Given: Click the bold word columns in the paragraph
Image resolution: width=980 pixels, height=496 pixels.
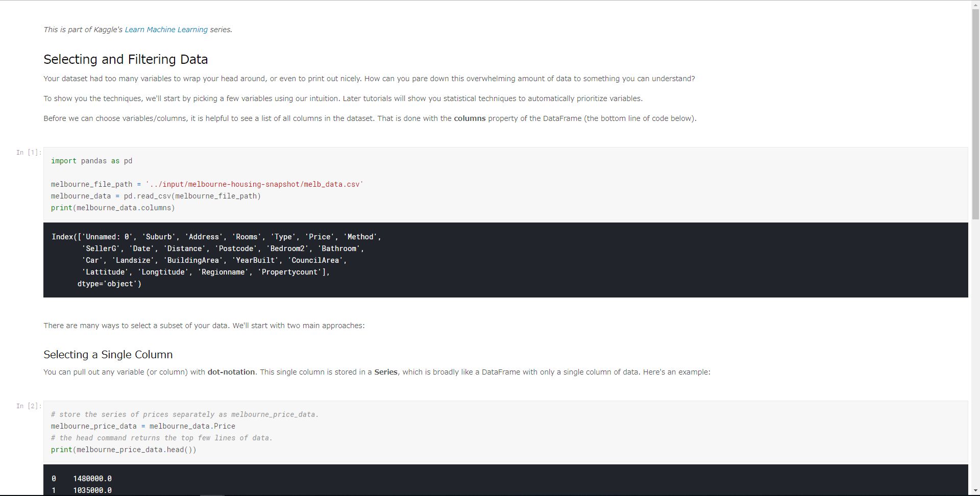Looking at the screenshot, I should pos(470,118).
